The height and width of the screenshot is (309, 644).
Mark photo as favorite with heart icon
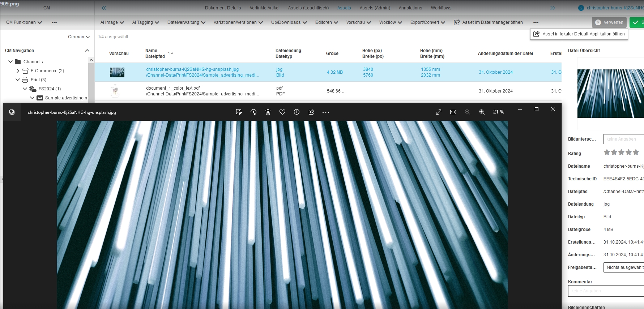click(x=282, y=112)
